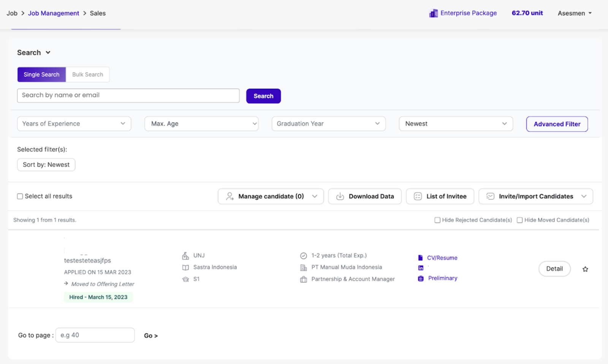Click the Sales breadcrumb text
Screen dimensions: 608x364
pyautogui.click(x=98, y=13)
